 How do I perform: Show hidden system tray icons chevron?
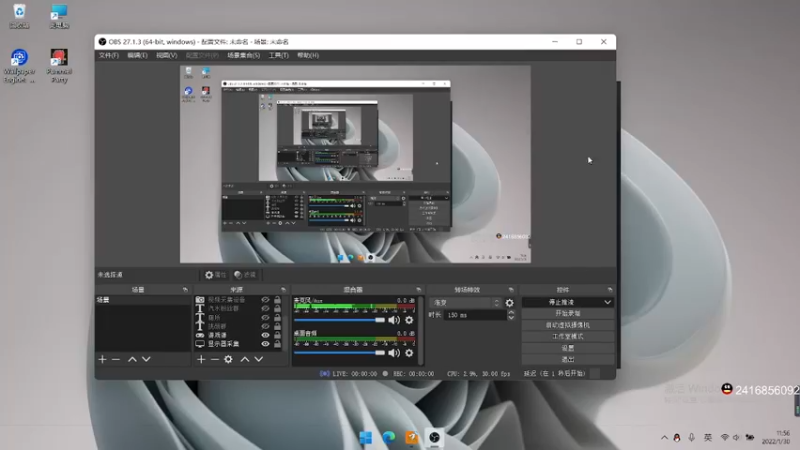[664, 438]
